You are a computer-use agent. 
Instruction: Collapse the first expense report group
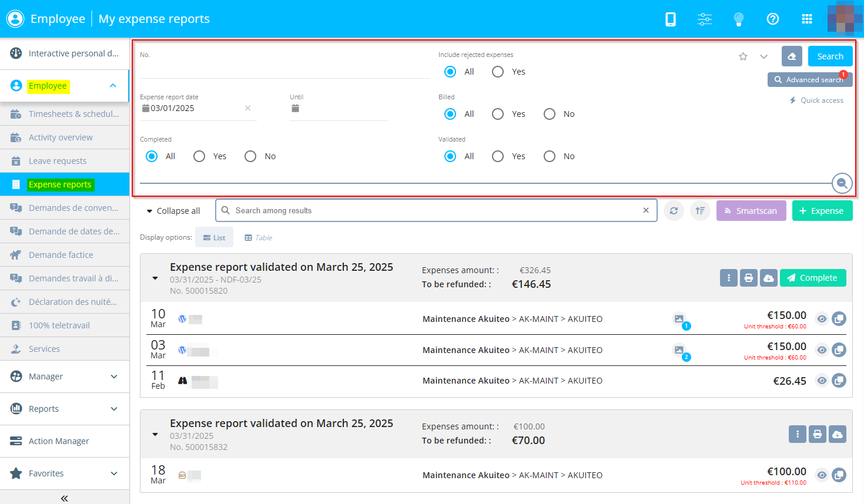155,278
